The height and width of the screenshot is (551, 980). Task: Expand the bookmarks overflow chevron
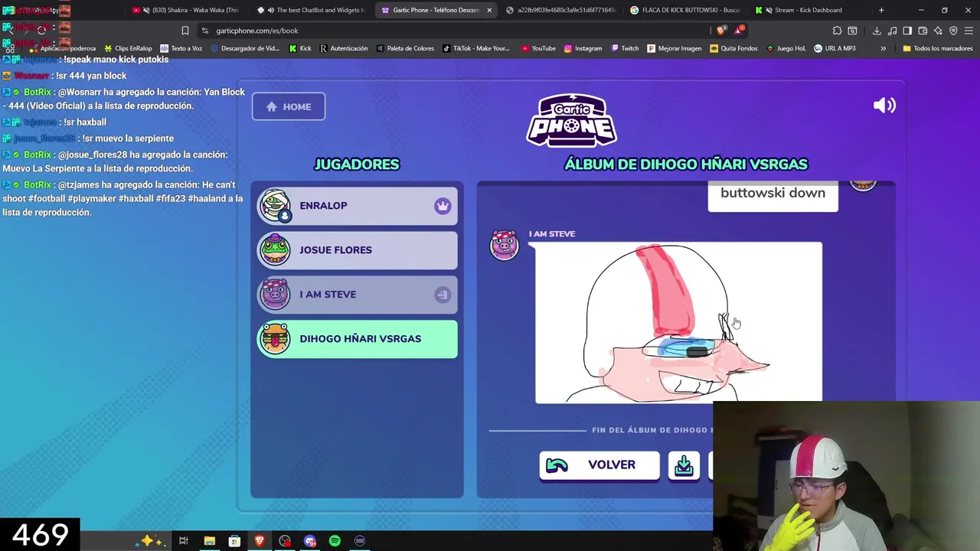click(883, 48)
